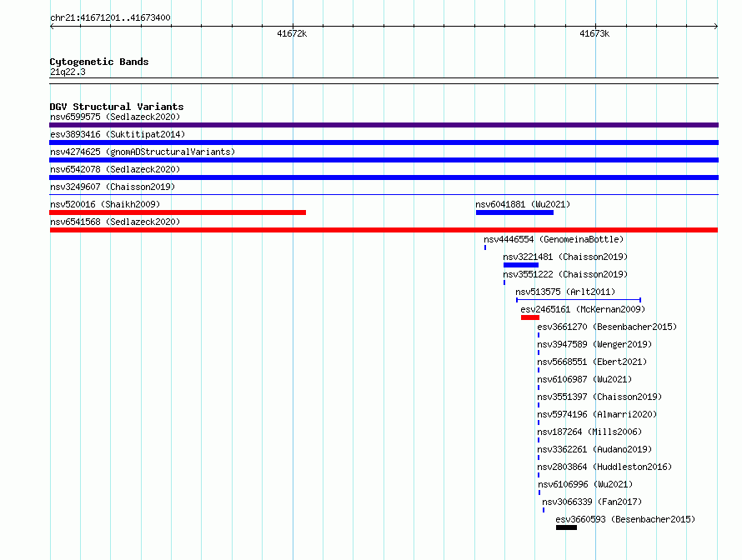Click the DGV Structural Variants track title
742x560 pixels.
pos(117,107)
